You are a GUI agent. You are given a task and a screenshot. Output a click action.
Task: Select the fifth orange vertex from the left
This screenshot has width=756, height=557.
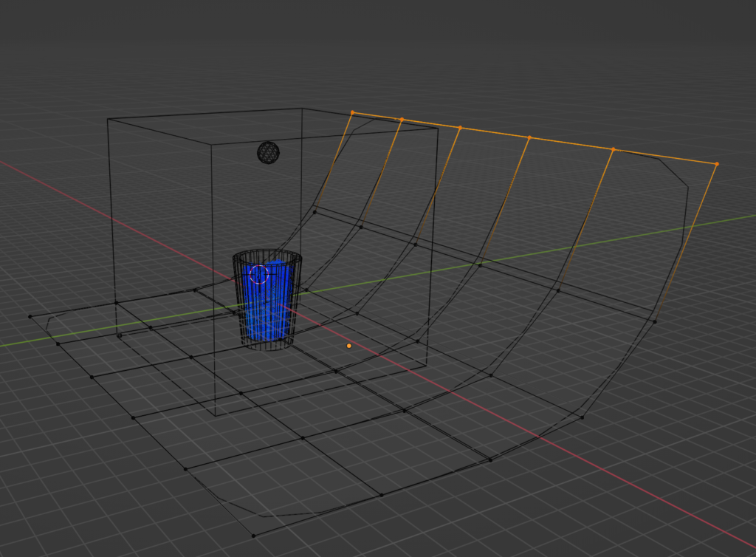pyautogui.click(x=613, y=149)
